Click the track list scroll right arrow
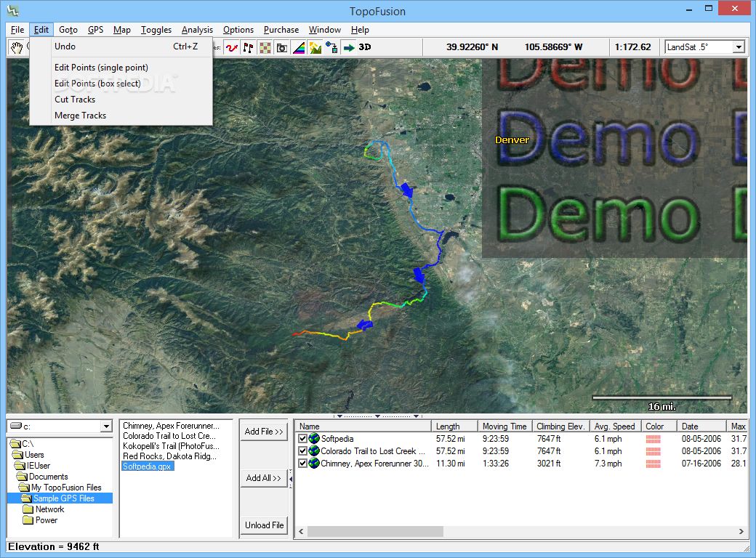 click(x=741, y=532)
